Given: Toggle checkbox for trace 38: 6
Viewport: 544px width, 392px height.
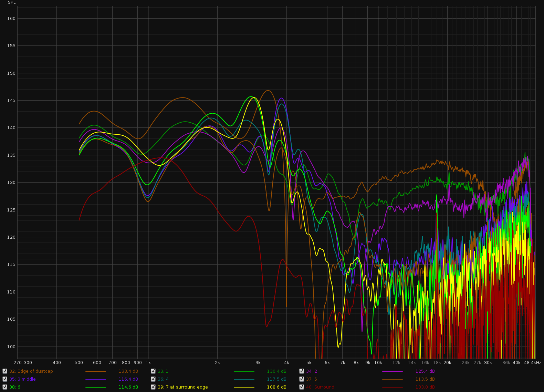Looking at the screenshot, I should pyautogui.click(x=5, y=387).
